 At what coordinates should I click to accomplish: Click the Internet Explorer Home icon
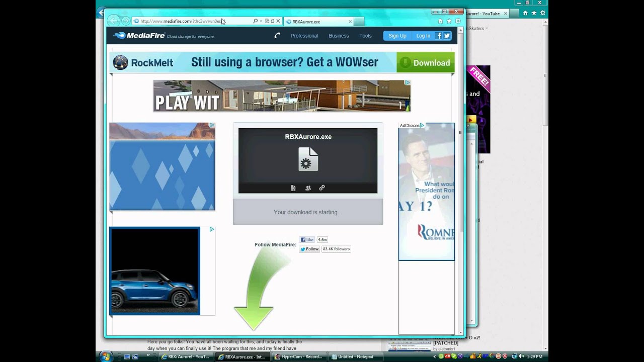point(441,21)
